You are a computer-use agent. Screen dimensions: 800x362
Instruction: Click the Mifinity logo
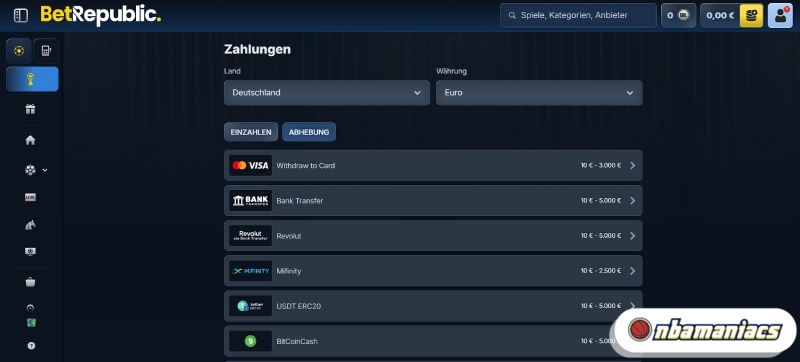(x=251, y=271)
